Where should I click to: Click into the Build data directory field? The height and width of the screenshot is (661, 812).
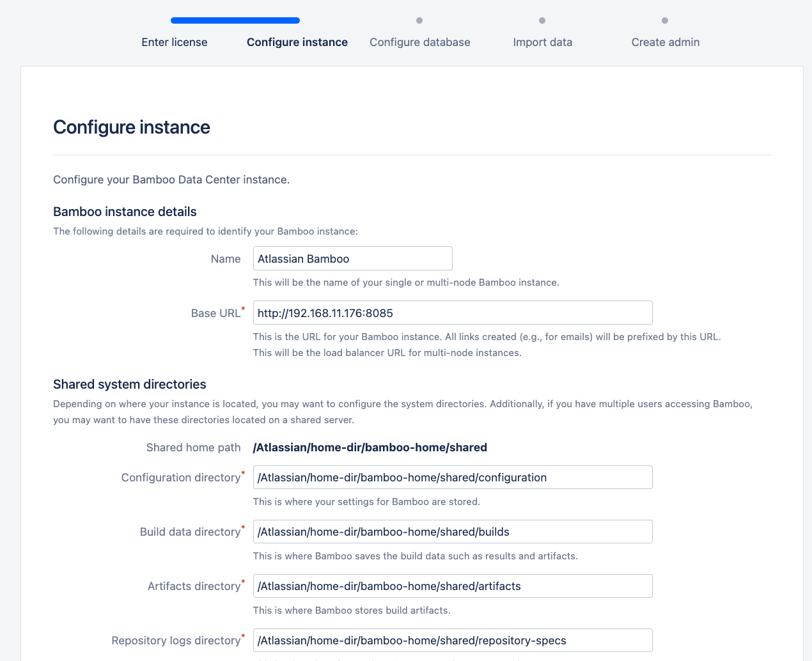tap(453, 531)
